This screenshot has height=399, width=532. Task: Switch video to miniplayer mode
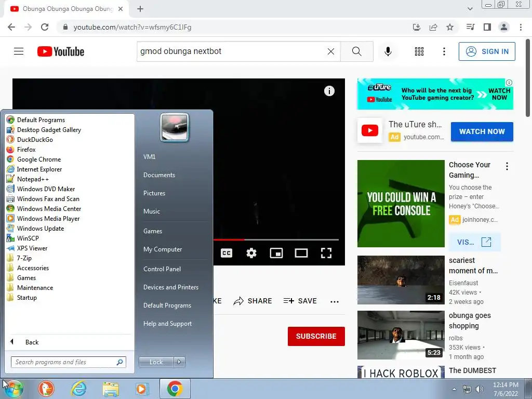(276, 253)
